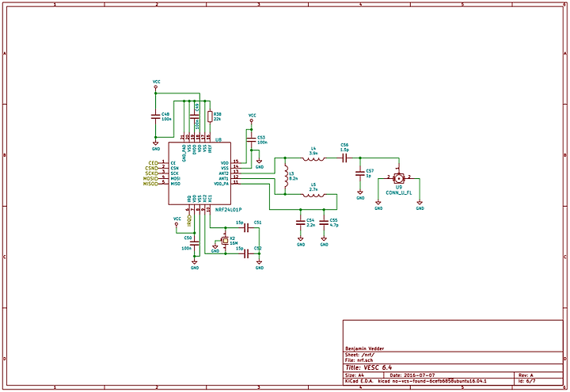Select inductor L5 2.7n symbol

click(313, 195)
